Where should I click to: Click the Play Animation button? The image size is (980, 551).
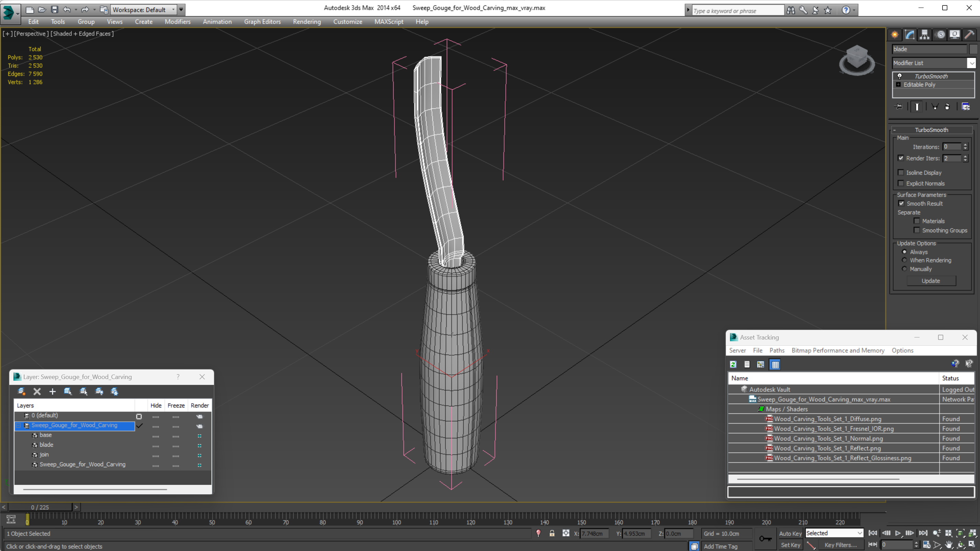(898, 533)
